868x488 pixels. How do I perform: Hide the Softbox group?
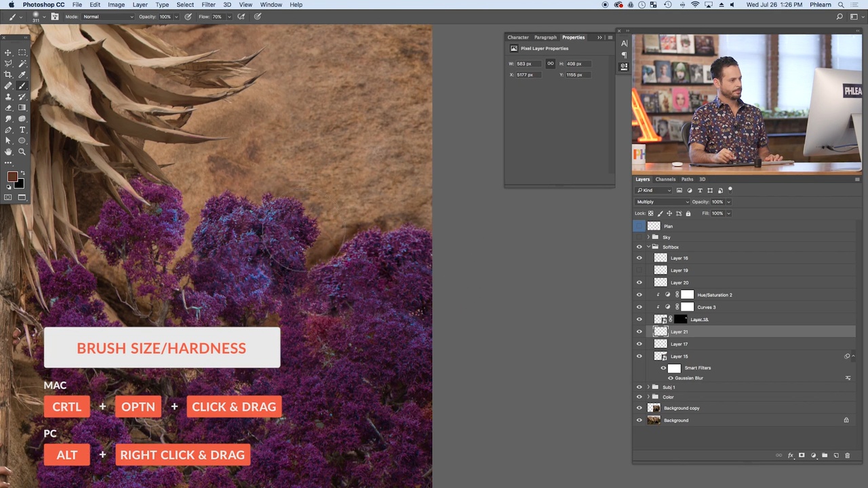point(639,247)
